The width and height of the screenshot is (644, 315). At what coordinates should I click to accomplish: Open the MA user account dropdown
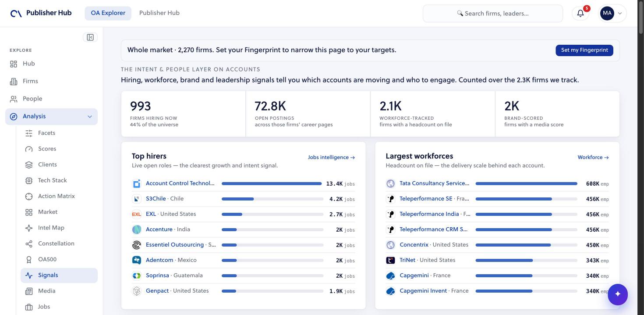click(x=613, y=13)
